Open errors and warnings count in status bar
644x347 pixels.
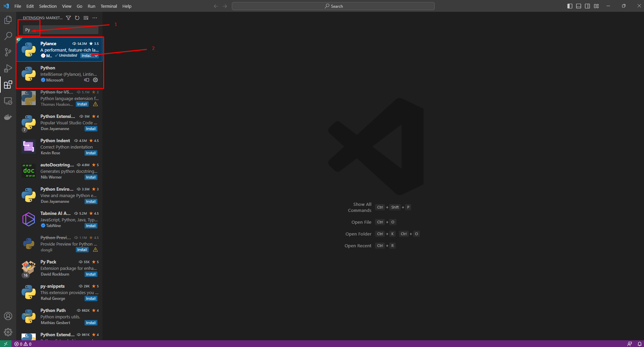[x=23, y=344]
